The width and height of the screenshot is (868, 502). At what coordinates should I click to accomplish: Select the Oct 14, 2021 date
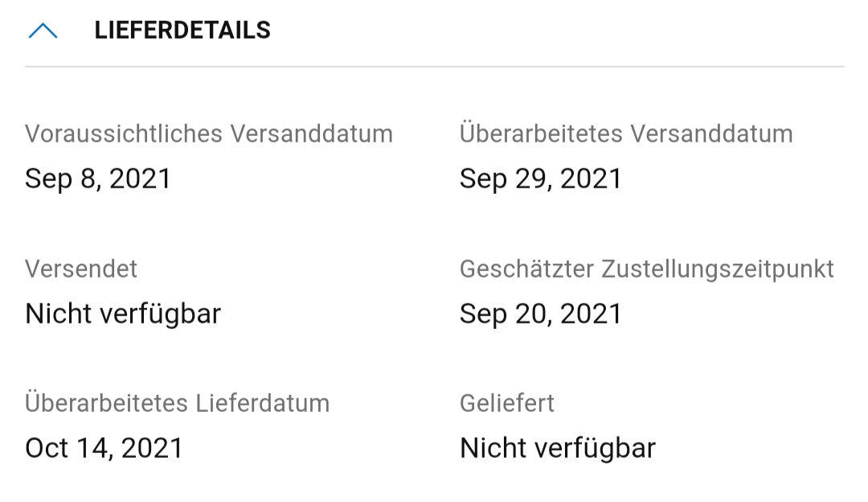(x=104, y=448)
